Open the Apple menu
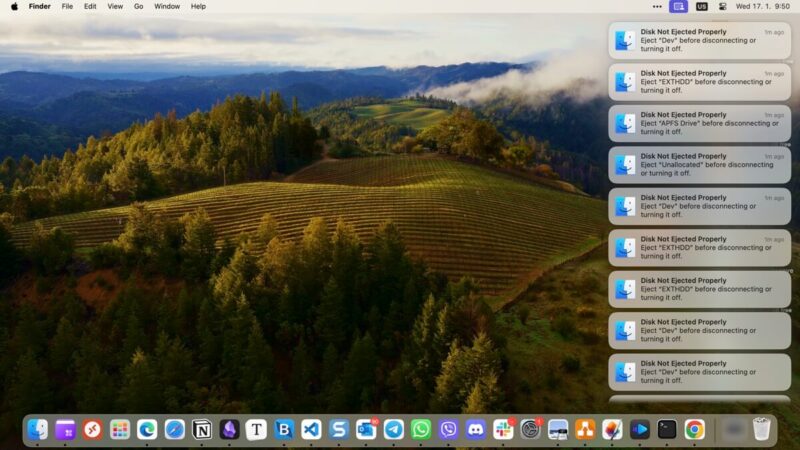This screenshot has width=800, height=450. point(14,7)
